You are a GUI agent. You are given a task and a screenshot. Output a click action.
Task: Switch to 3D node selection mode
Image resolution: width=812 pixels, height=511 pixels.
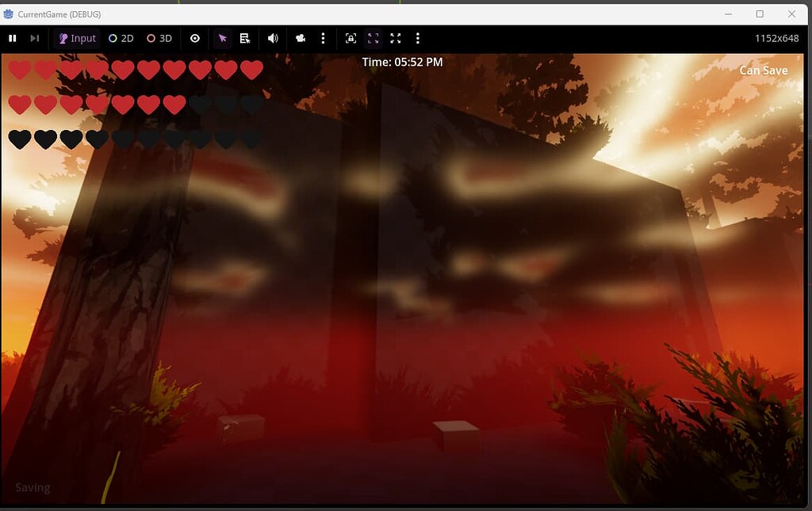coord(159,38)
